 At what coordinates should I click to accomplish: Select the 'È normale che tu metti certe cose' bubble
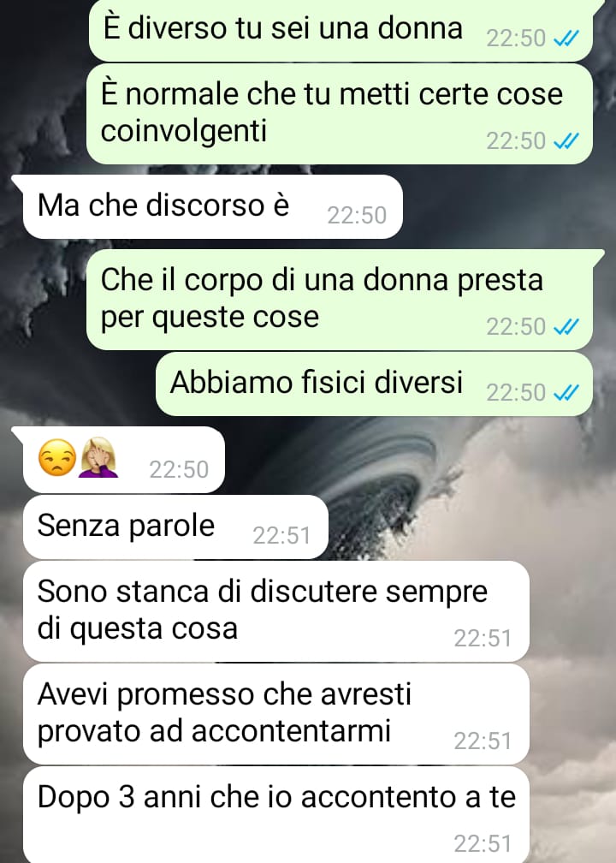click(x=340, y=114)
